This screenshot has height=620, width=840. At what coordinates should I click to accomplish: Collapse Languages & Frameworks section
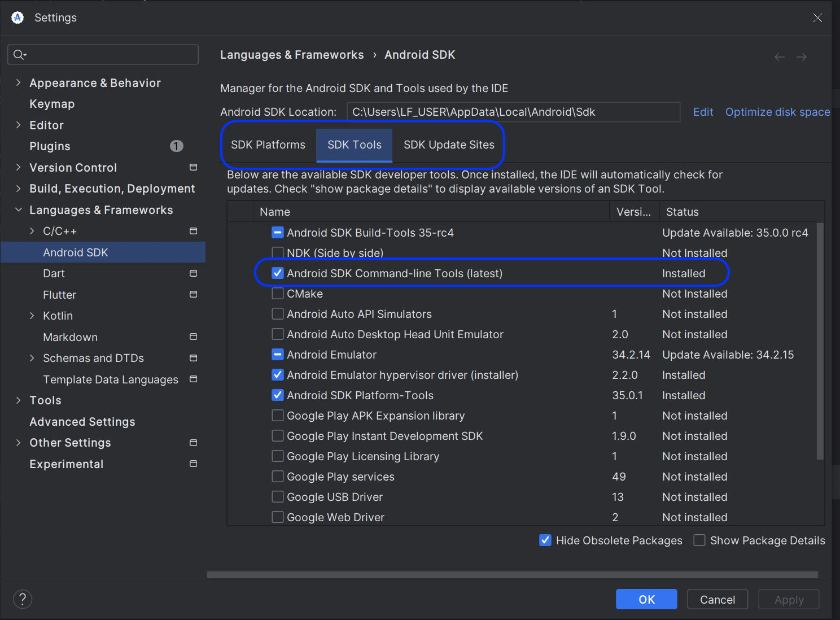(x=18, y=210)
